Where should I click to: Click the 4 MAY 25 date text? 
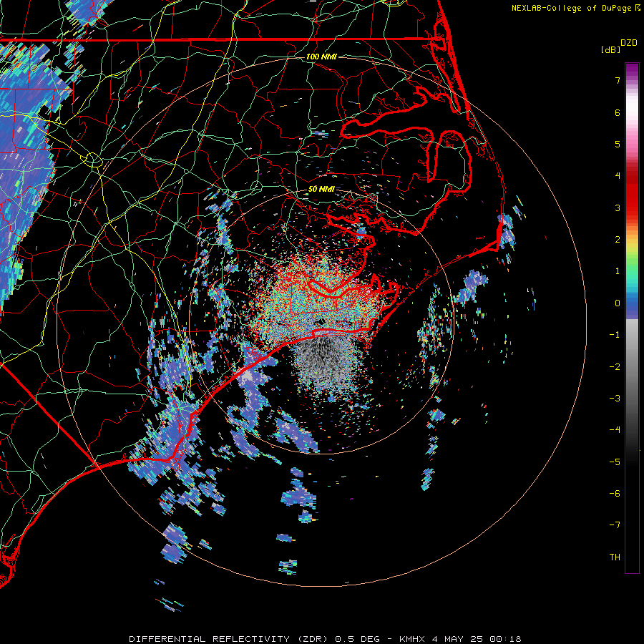tap(457, 639)
